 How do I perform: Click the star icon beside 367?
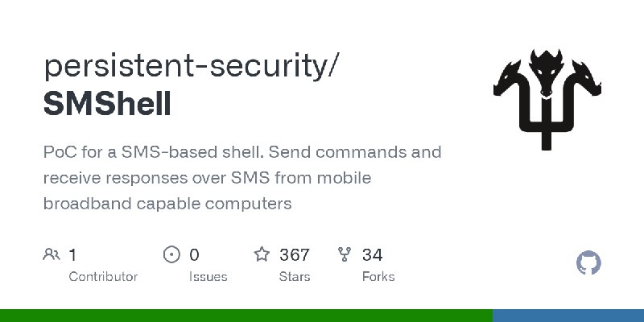coord(262,254)
